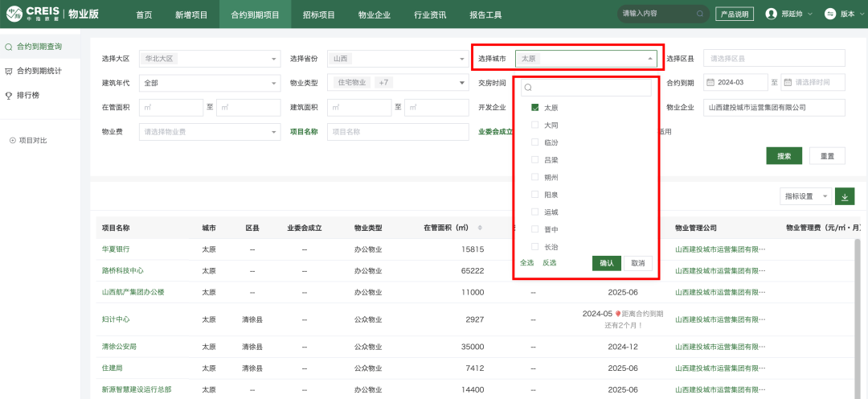Open the 华夏银行 project link
The width and height of the screenshot is (868, 399).
click(x=116, y=249)
